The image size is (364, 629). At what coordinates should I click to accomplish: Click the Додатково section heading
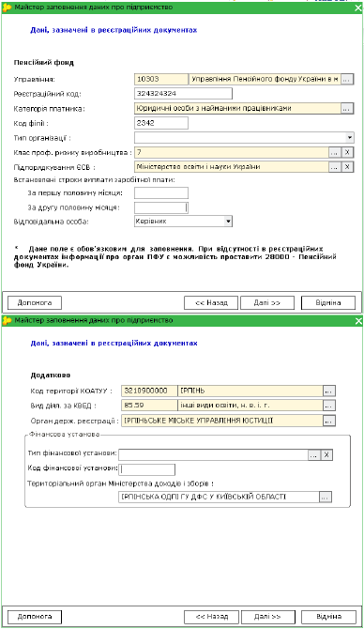(x=51, y=376)
